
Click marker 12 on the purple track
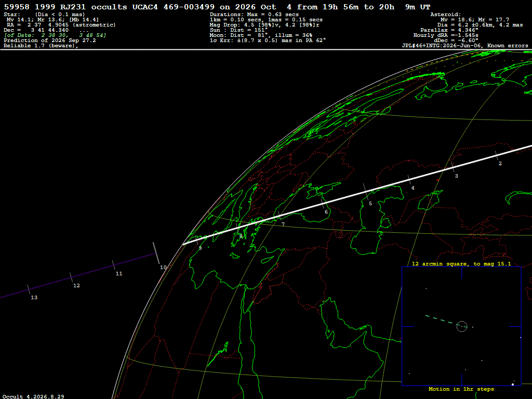point(76,285)
